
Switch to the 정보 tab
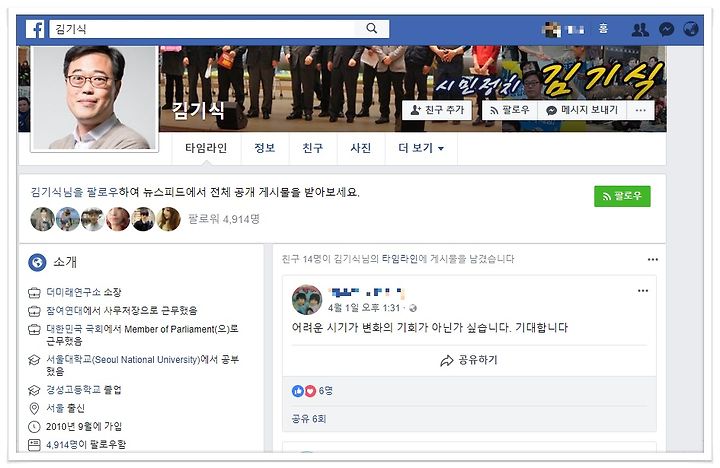264,148
